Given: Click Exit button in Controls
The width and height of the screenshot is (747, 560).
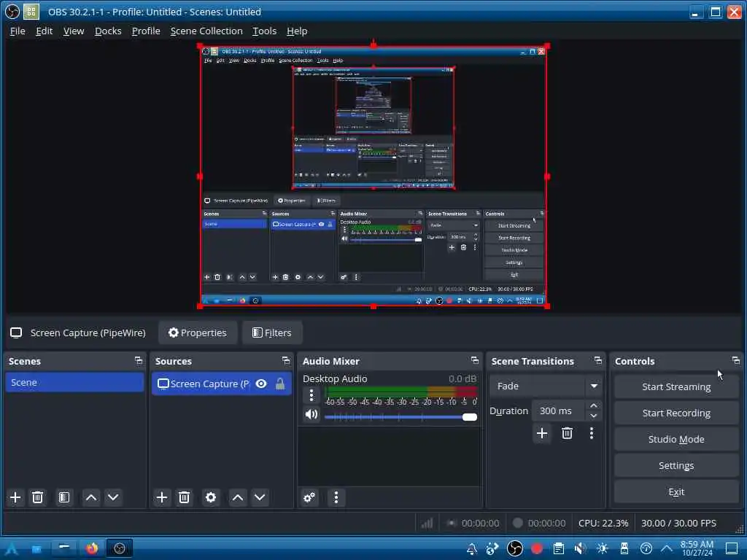Looking at the screenshot, I should 676,491.
